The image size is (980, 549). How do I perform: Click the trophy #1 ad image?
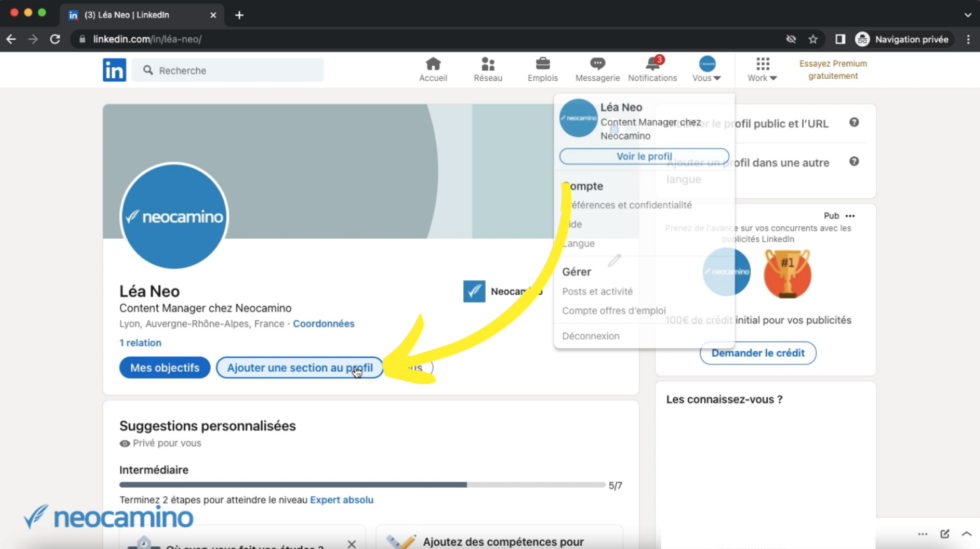(x=788, y=273)
